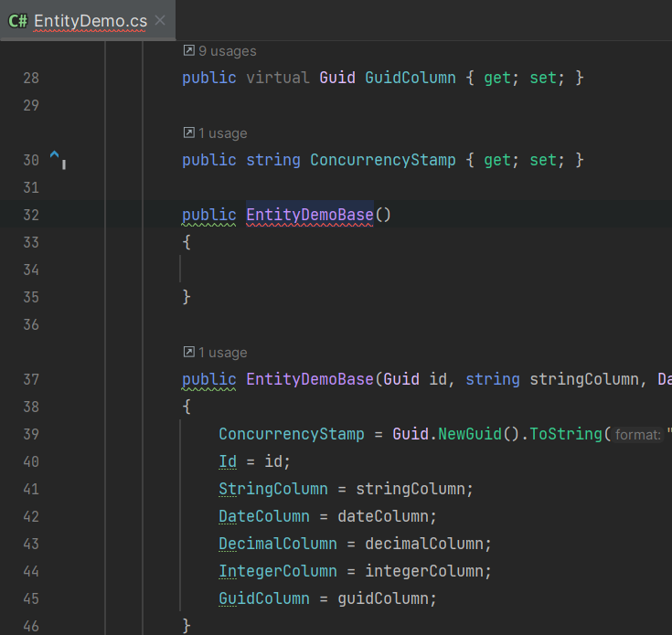Place the caret on empty line 34
Viewport: 672px width, 635px height.
(274, 270)
